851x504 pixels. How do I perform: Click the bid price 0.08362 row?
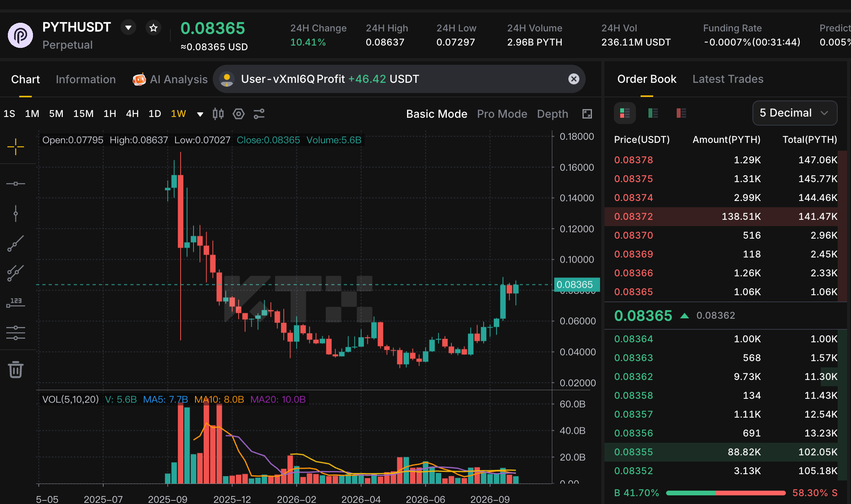[x=725, y=376]
